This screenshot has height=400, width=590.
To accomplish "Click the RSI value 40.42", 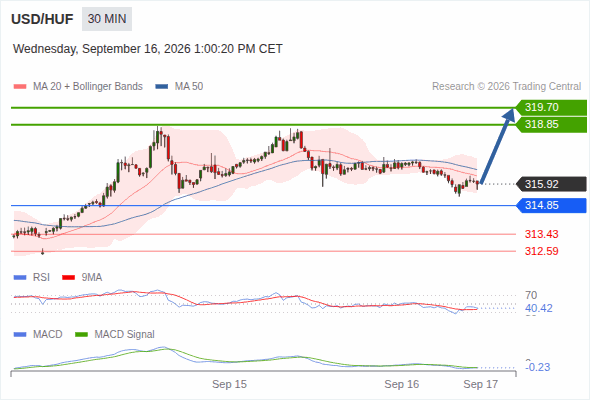I will point(539,309).
